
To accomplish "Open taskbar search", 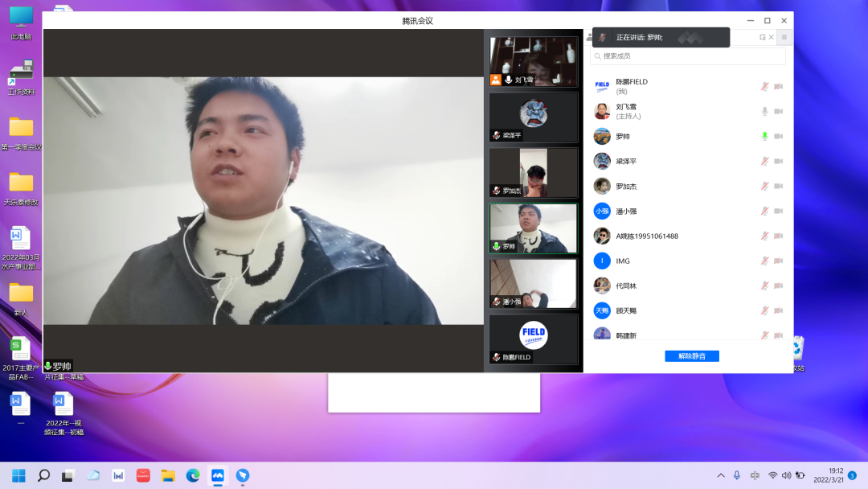I will [43, 475].
